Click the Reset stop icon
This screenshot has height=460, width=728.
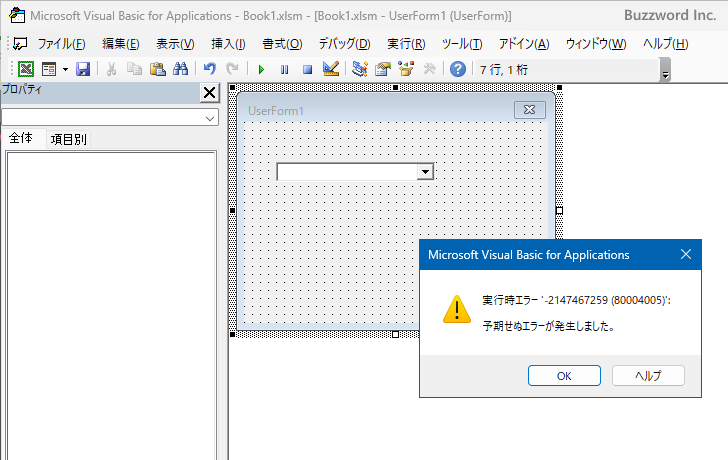pos(307,70)
